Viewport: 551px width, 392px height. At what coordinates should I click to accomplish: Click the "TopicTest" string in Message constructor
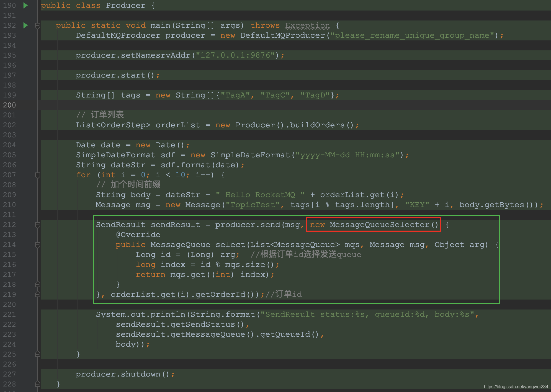tap(253, 205)
